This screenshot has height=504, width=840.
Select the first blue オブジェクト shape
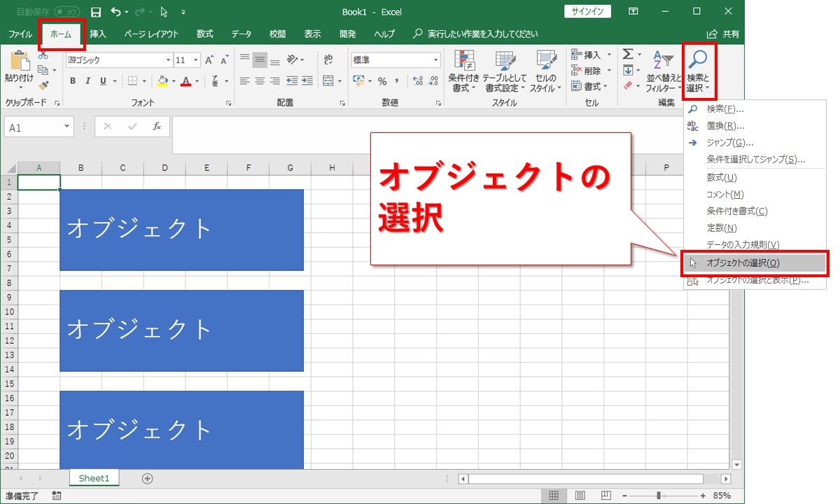pos(181,230)
